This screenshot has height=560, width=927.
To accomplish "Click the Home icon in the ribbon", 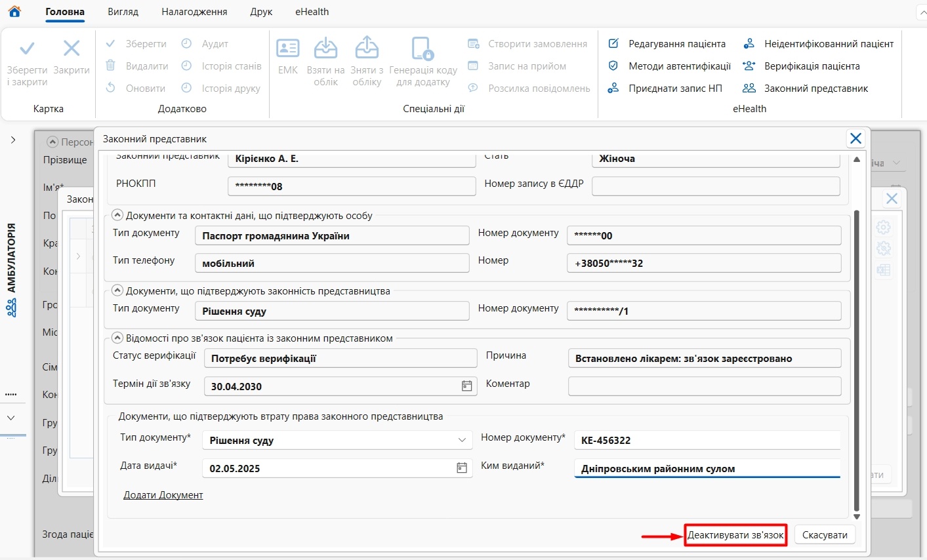I will [14, 12].
